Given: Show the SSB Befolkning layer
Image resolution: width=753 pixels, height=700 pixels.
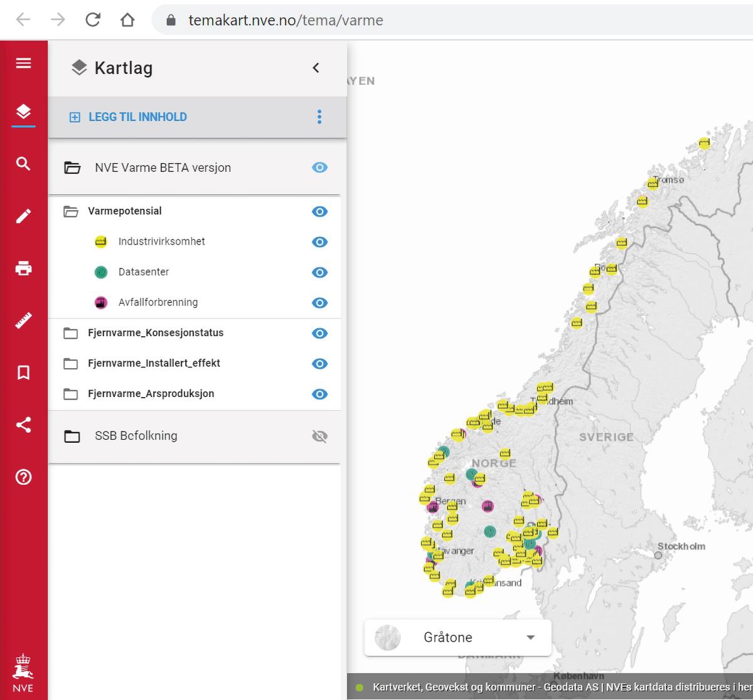Looking at the screenshot, I should coord(319,437).
